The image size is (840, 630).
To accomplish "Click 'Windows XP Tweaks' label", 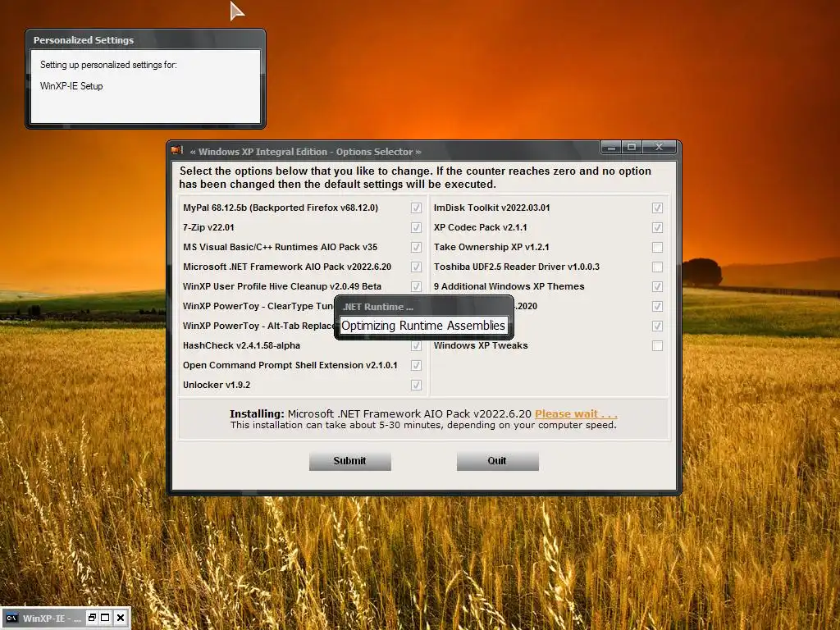I will (x=481, y=346).
